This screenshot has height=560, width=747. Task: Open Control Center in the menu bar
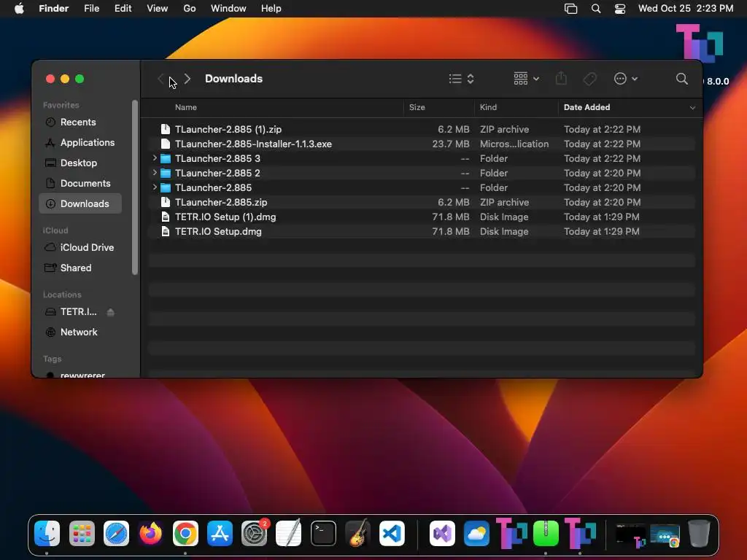click(620, 9)
